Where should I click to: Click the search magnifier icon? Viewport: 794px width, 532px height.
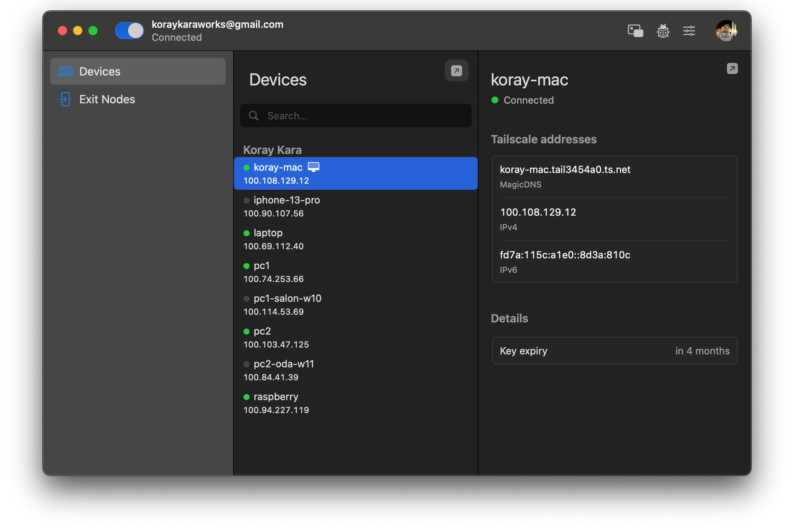[x=254, y=116]
